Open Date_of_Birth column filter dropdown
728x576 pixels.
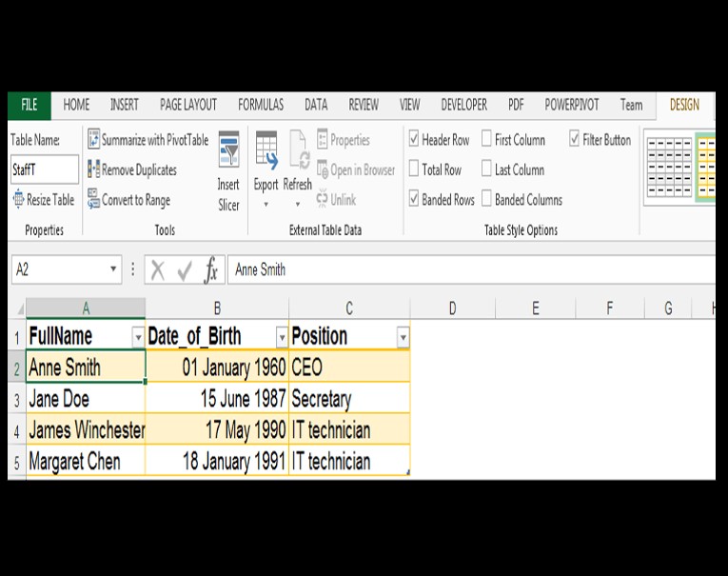282,338
